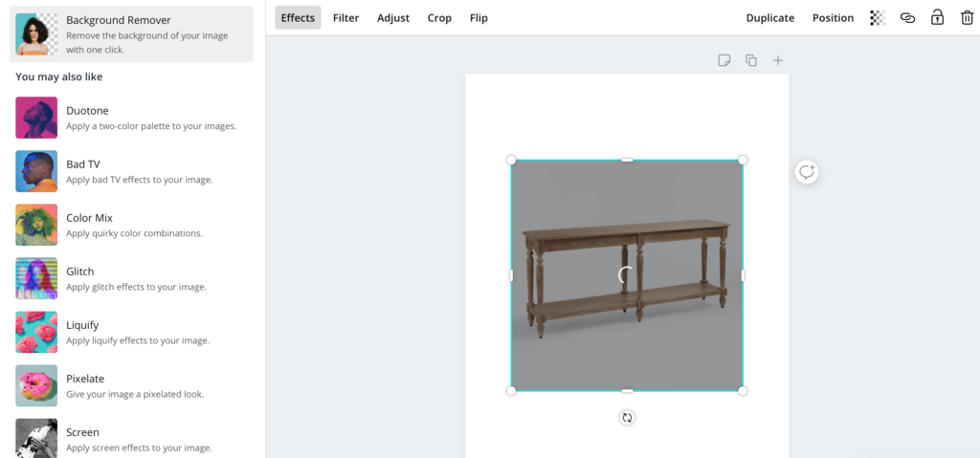980x458 pixels.
Task: Delete element with trash can icon
Action: pyautogui.click(x=967, y=17)
